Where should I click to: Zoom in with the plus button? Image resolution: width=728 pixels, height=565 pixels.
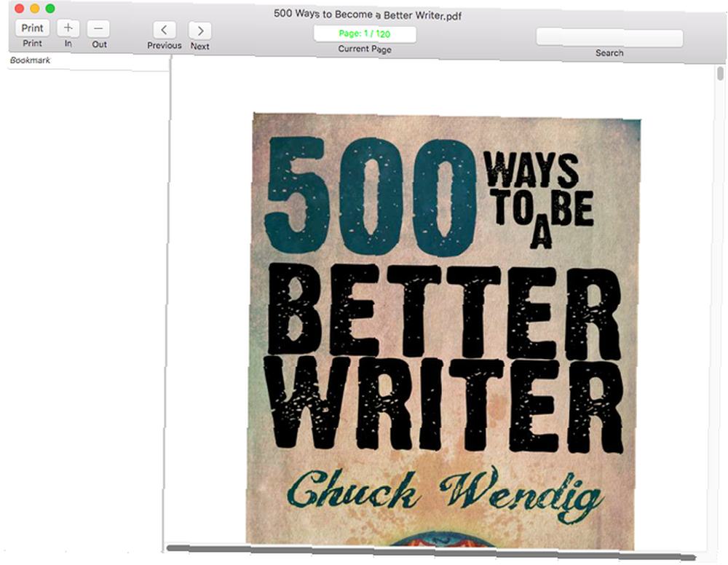click(68, 28)
